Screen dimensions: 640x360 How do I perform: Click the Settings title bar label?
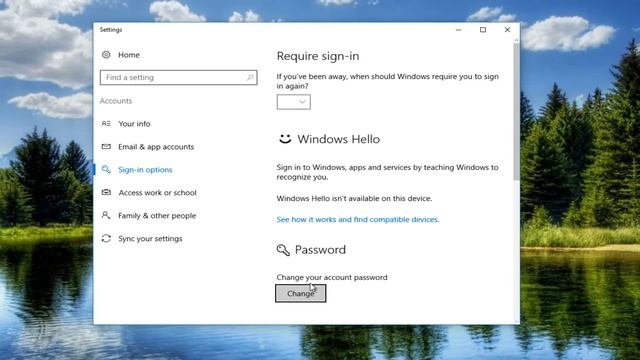click(x=111, y=30)
